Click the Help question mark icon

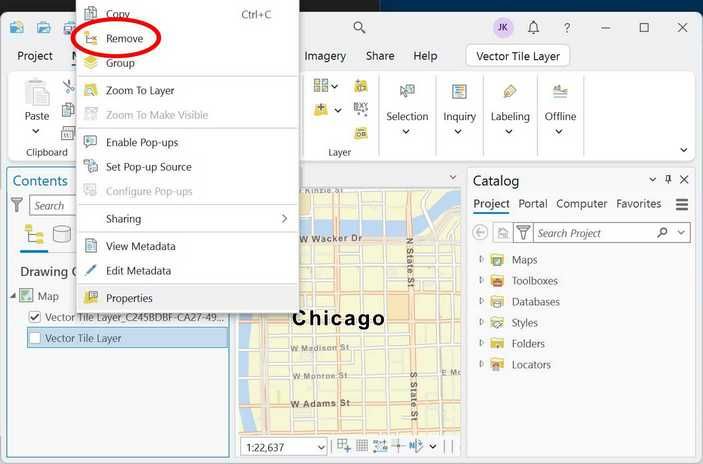[567, 28]
